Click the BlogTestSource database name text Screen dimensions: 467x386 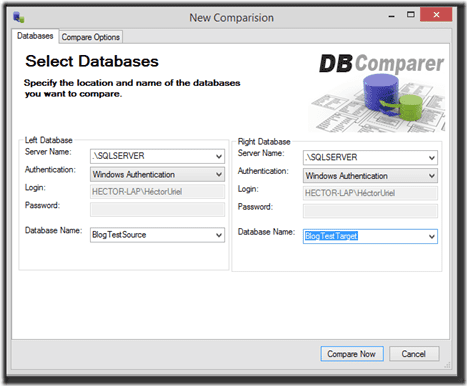[x=119, y=235]
